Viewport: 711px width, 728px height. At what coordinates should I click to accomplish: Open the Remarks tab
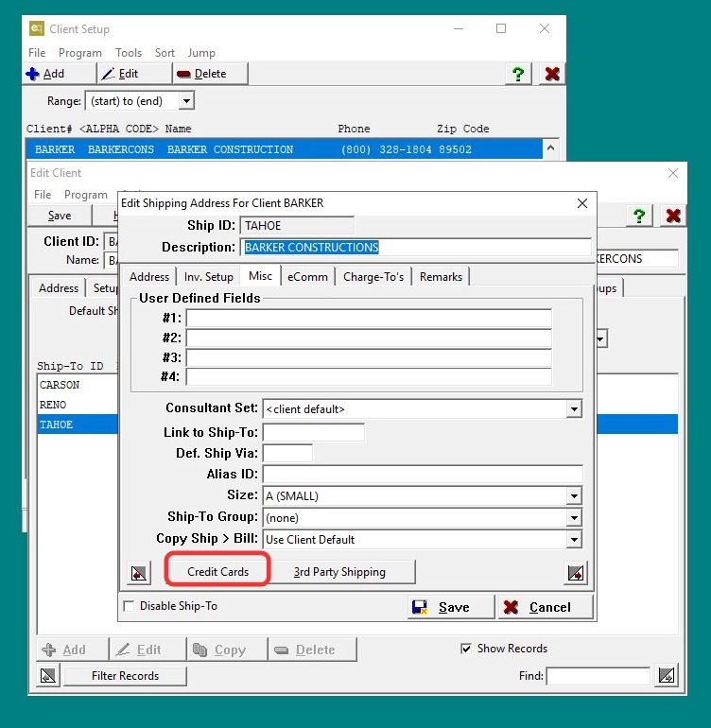(x=441, y=277)
